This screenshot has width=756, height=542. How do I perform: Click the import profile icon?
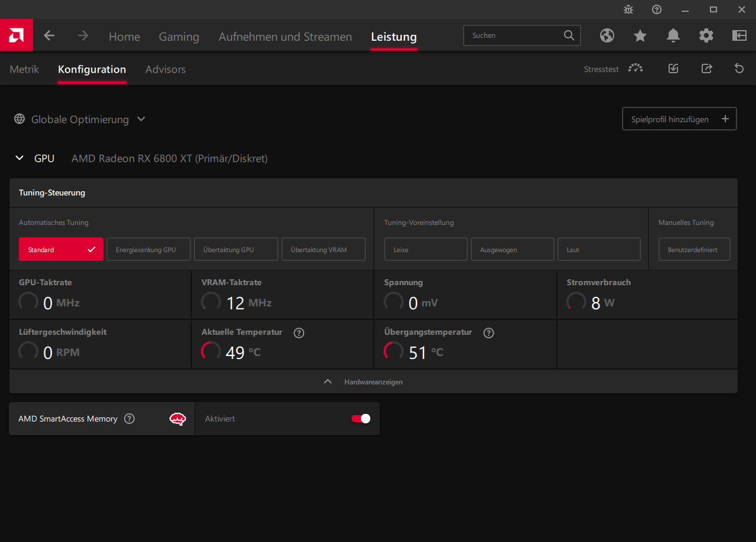673,68
